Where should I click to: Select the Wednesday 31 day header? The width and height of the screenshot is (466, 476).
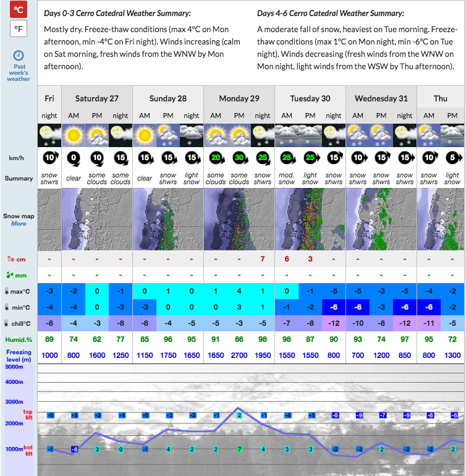coord(381,98)
